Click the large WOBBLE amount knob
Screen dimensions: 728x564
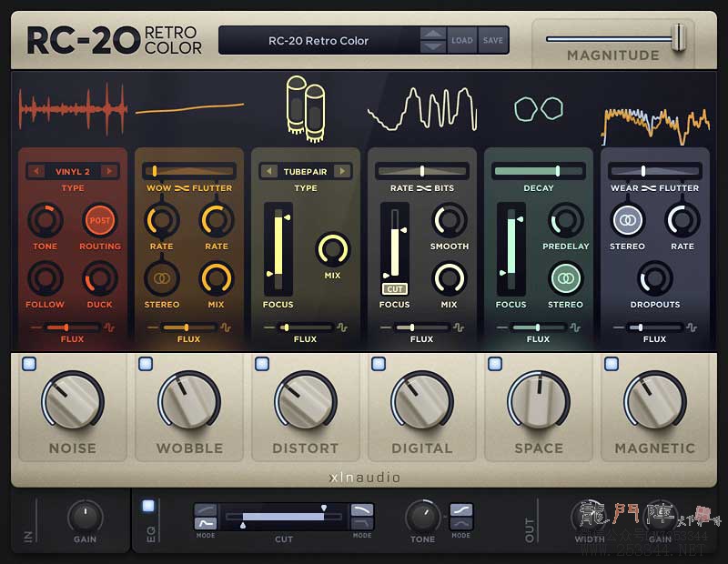tap(189, 400)
